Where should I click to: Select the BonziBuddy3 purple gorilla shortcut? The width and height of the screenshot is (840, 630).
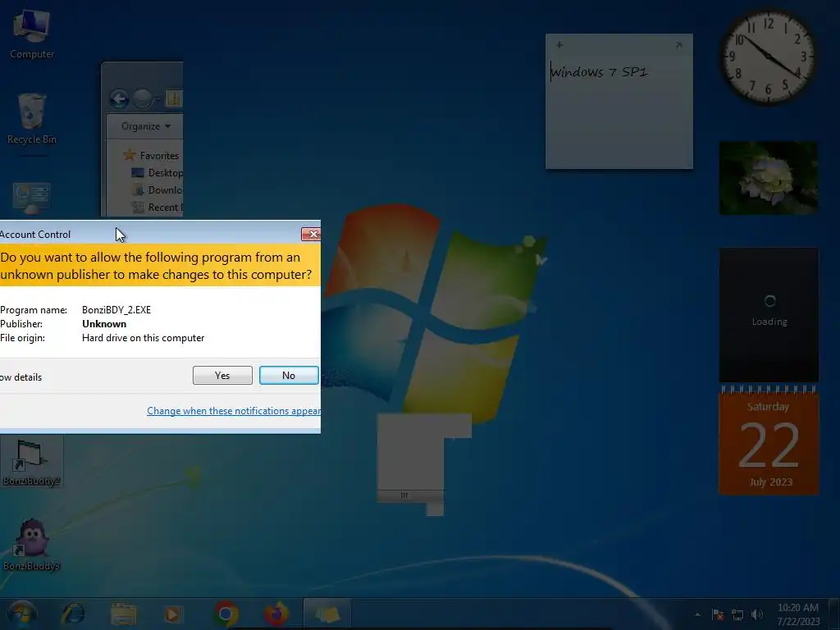click(32, 546)
